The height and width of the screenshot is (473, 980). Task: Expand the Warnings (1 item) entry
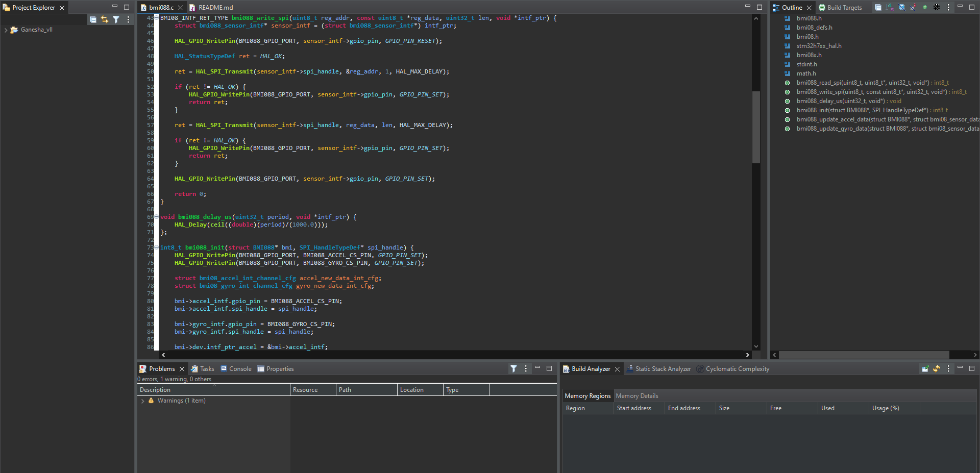pyautogui.click(x=143, y=401)
